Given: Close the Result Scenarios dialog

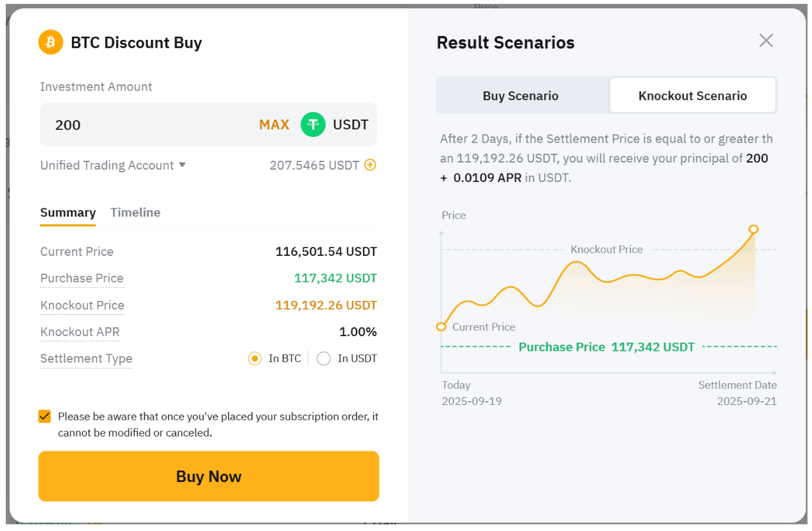Looking at the screenshot, I should [766, 41].
